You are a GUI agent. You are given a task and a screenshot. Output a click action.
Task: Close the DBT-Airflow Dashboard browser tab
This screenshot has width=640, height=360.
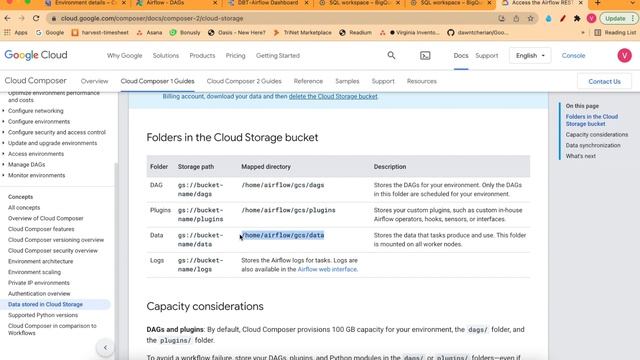pos(307,3)
